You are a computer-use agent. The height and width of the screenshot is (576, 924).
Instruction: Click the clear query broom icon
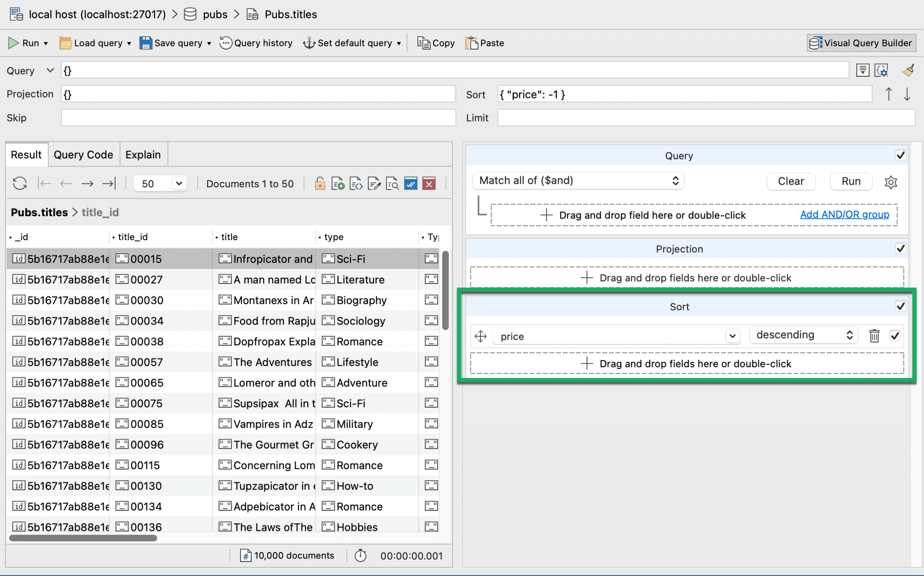click(x=908, y=70)
